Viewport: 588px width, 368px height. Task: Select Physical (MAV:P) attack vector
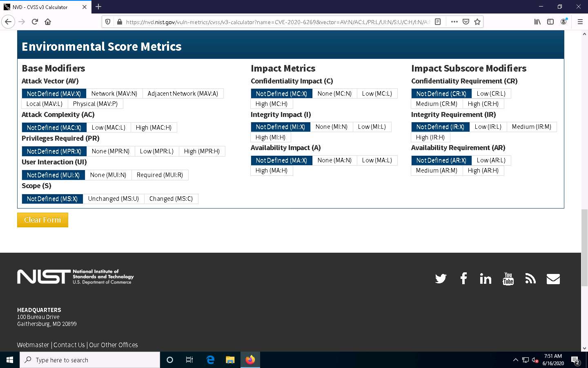pos(95,104)
